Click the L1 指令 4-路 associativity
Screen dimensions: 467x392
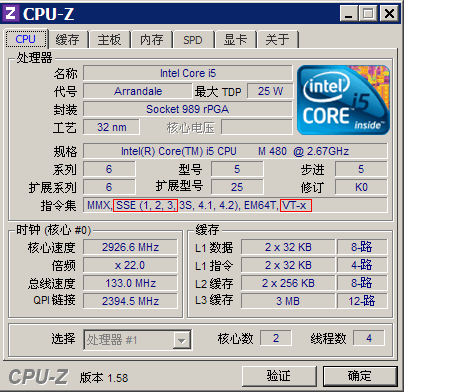[362, 265]
